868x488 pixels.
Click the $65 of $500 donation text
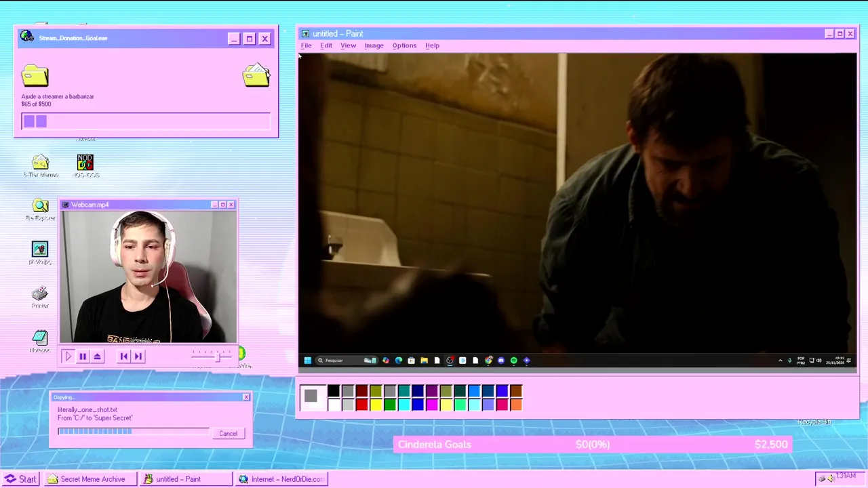click(36, 104)
